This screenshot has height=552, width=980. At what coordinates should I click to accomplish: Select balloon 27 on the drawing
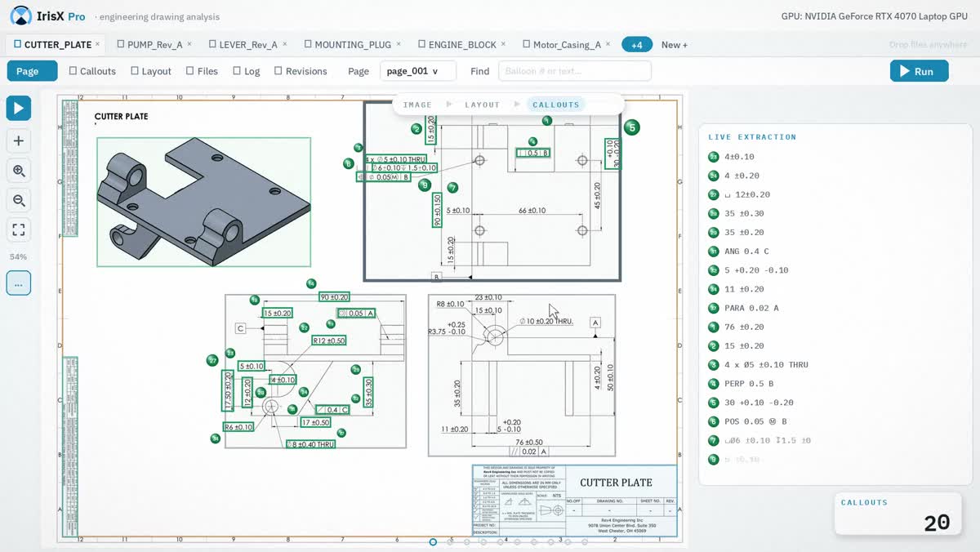212,360
